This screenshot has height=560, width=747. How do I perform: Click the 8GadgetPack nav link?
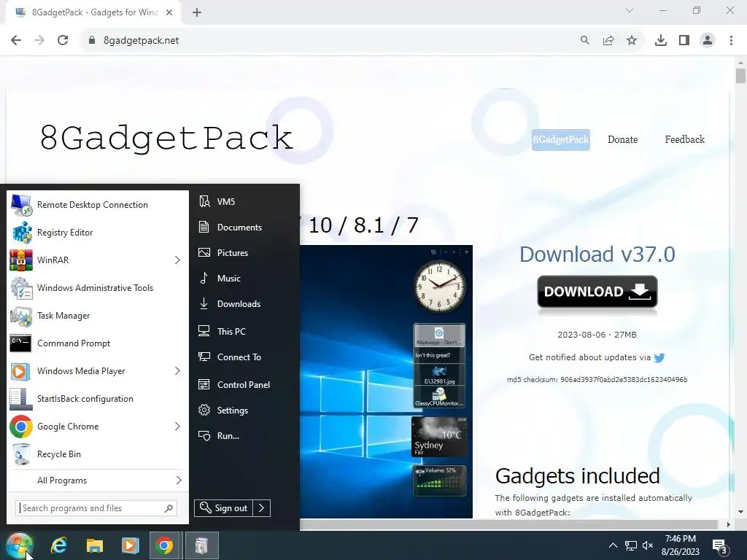561,140
